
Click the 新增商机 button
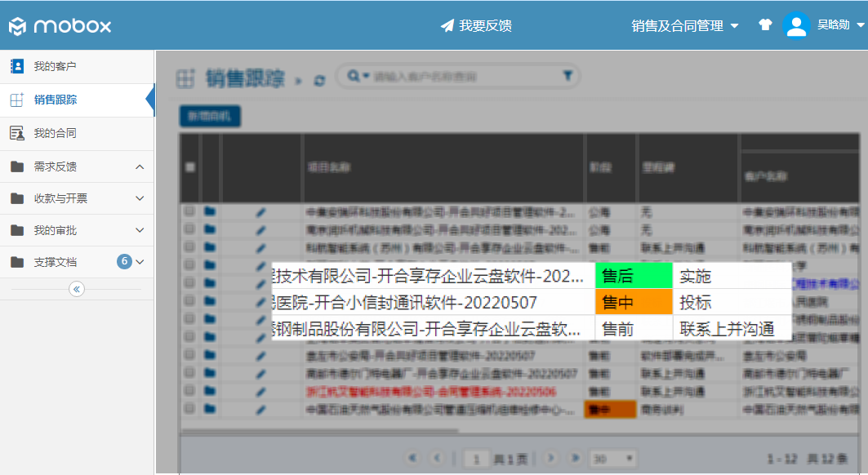tap(209, 116)
